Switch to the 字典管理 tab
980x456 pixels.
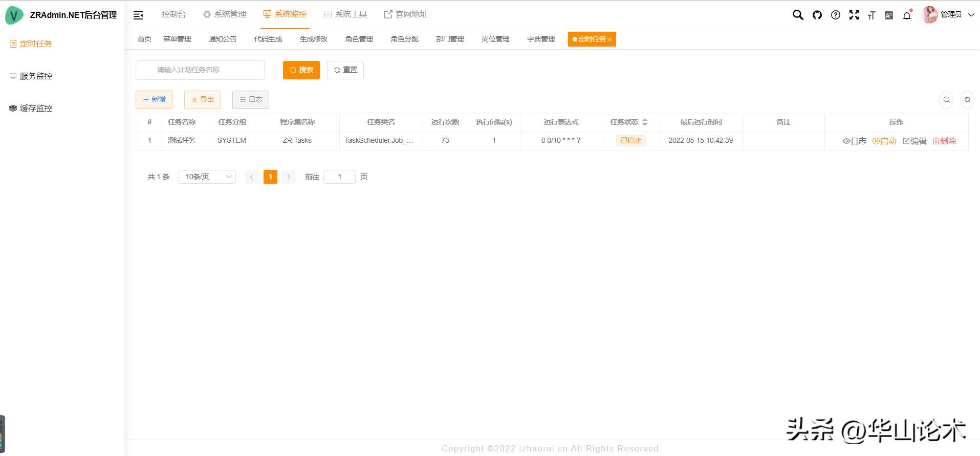(541, 39)
